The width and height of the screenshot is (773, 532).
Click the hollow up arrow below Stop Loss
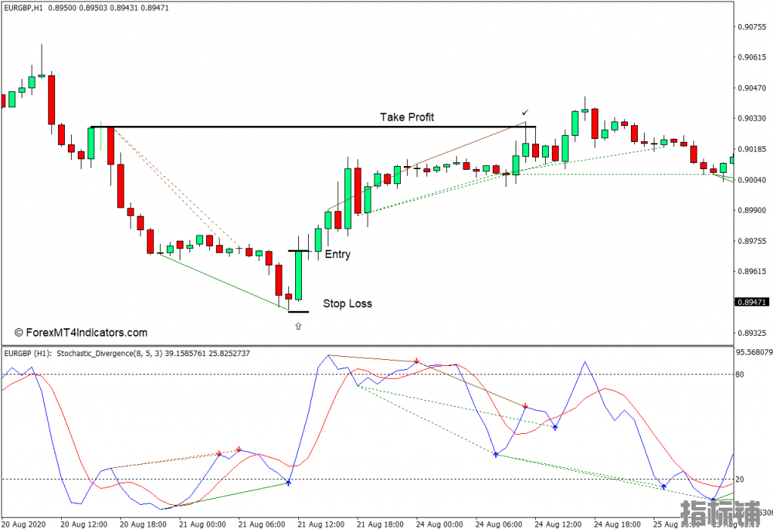297,326
